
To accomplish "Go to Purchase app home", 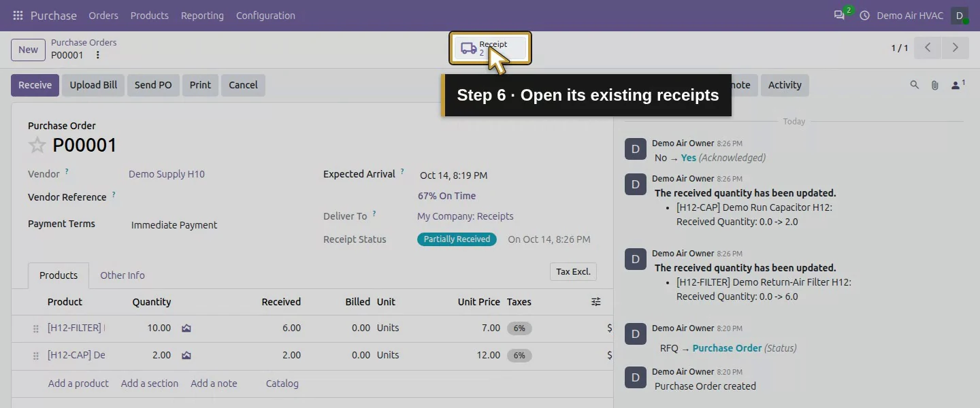I will 54,15.
